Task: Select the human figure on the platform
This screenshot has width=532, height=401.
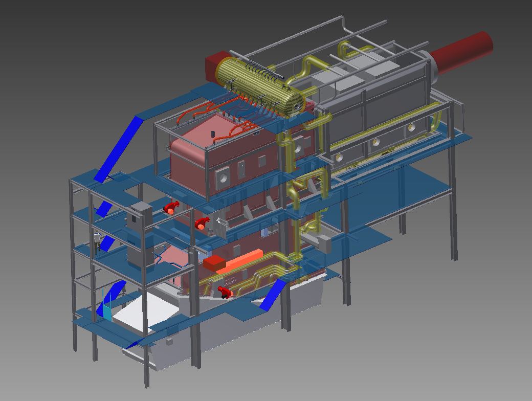Action: tap(97, 241)
